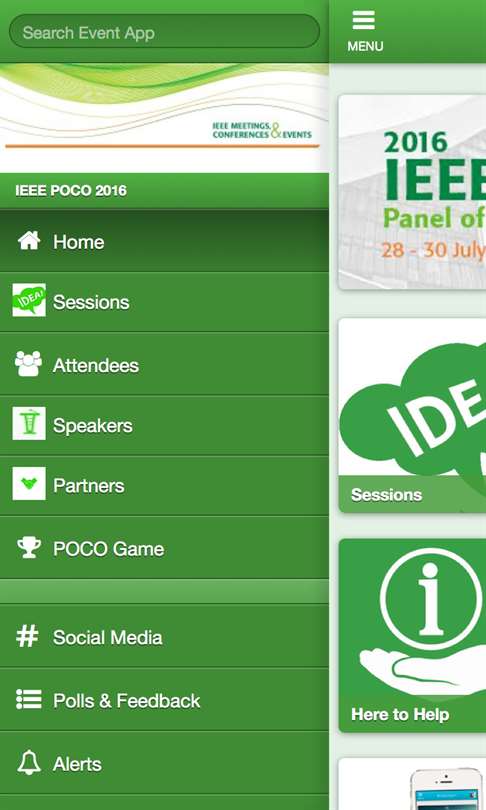Image resolution: width=486 pixels, height=810 pixels.
Task: Click the Search Event App field
Action: tap(164, 32)
